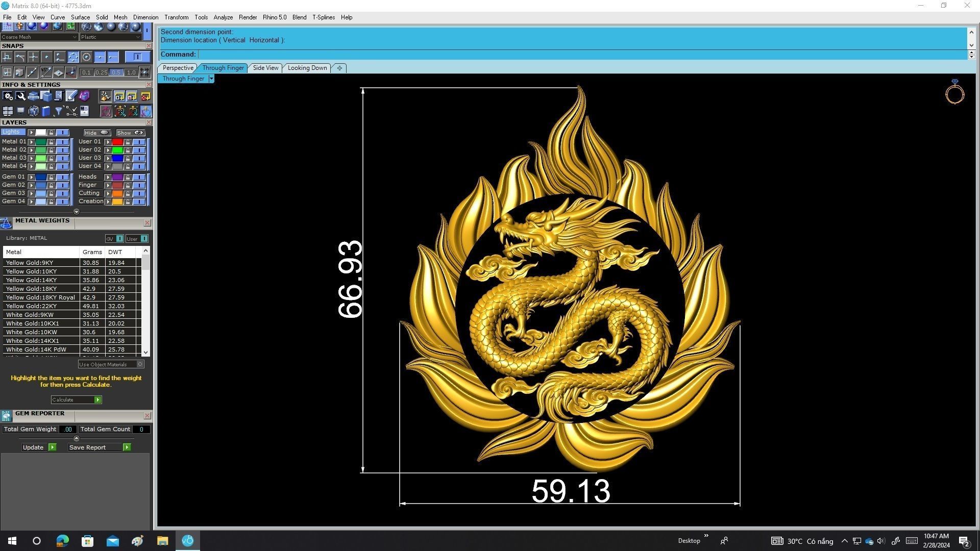Open Windows Start menu
This screenshot has width=980, height=551.
click(x=12, y=540)
